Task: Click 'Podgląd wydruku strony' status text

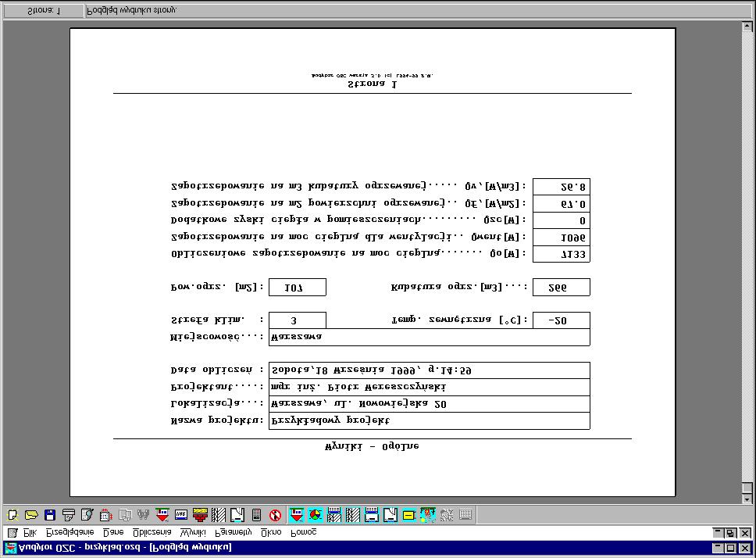Action: pyautogui.click(x=131, y=11)
